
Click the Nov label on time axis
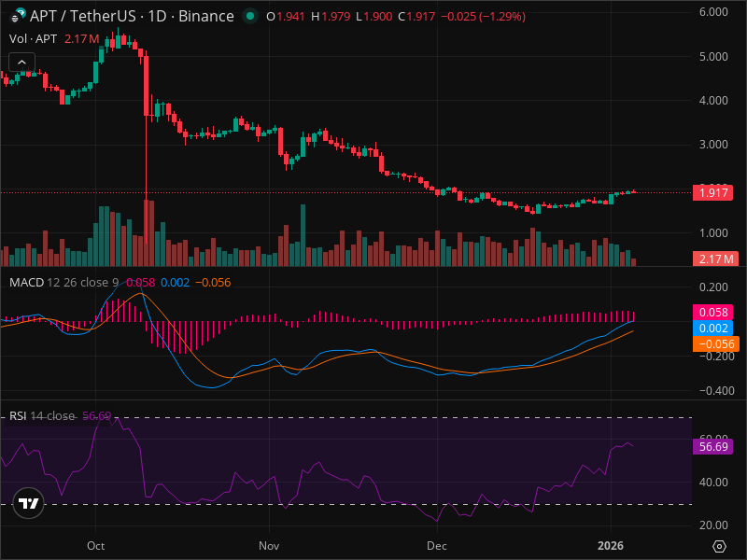pos(269,546)
